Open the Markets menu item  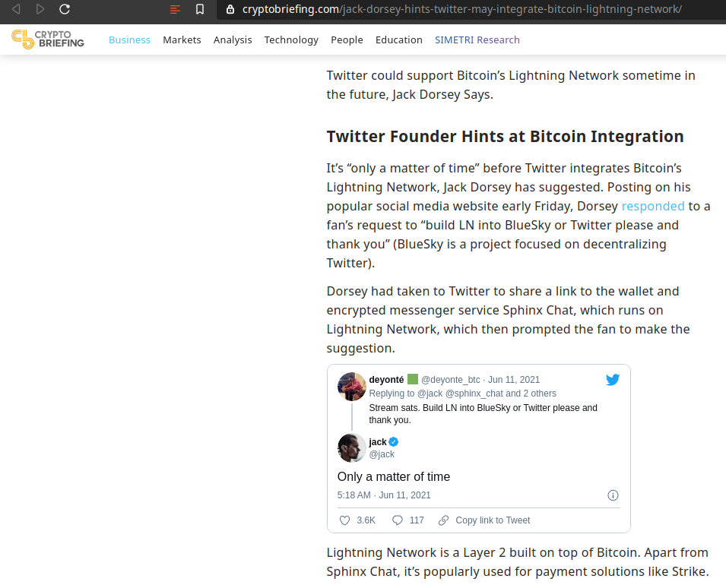pos(182,40)
